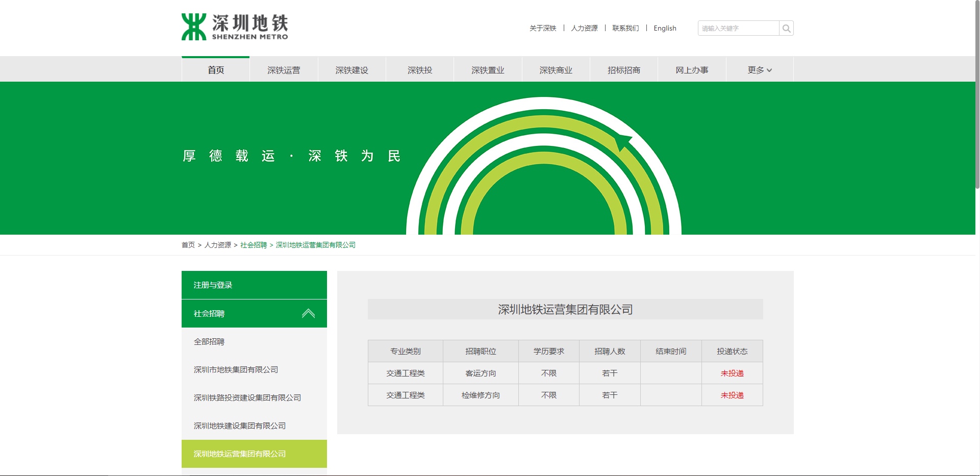
Task: Click 若干 in the 检修方向 row
Action: click(610, 395)
